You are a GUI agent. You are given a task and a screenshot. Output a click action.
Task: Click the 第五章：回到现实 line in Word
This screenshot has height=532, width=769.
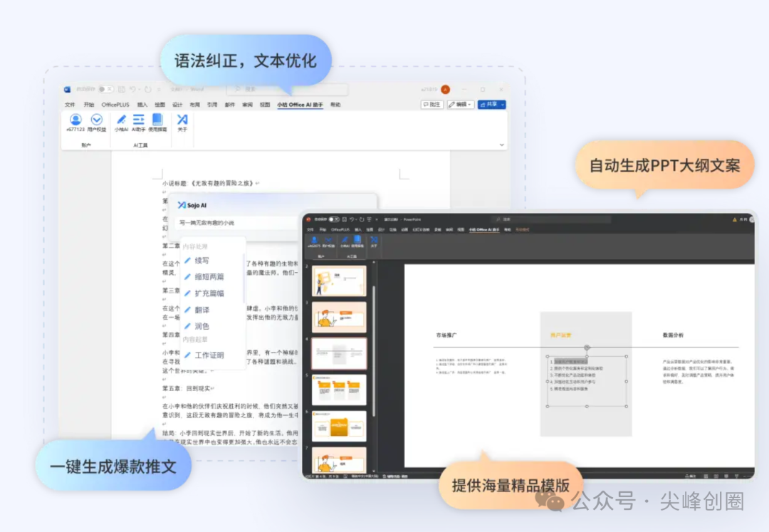click(188, 388)
